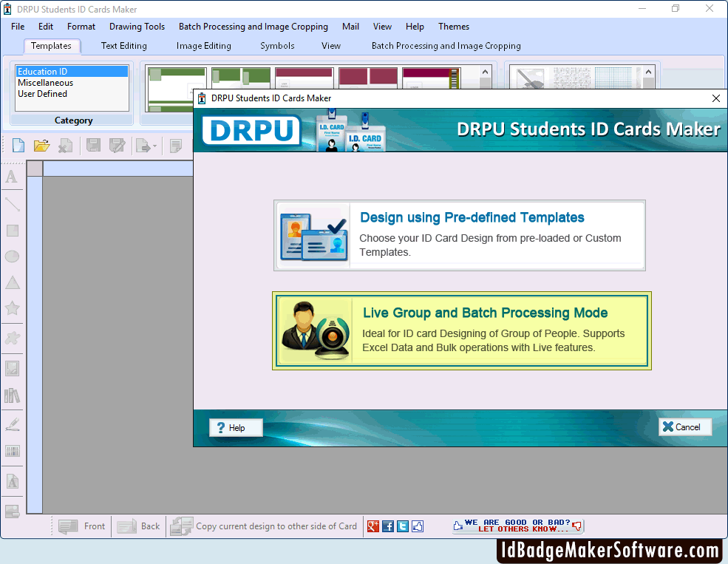Open the Drawing Tools menu
This screenshot has height=564, width=728.
coord(137,27)
